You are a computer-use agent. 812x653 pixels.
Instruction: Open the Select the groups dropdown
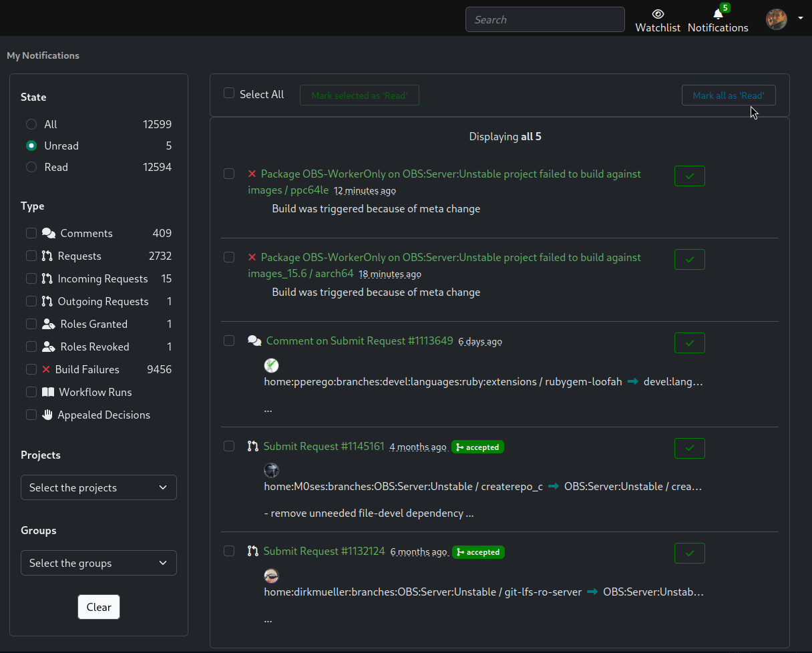[99, 563]
